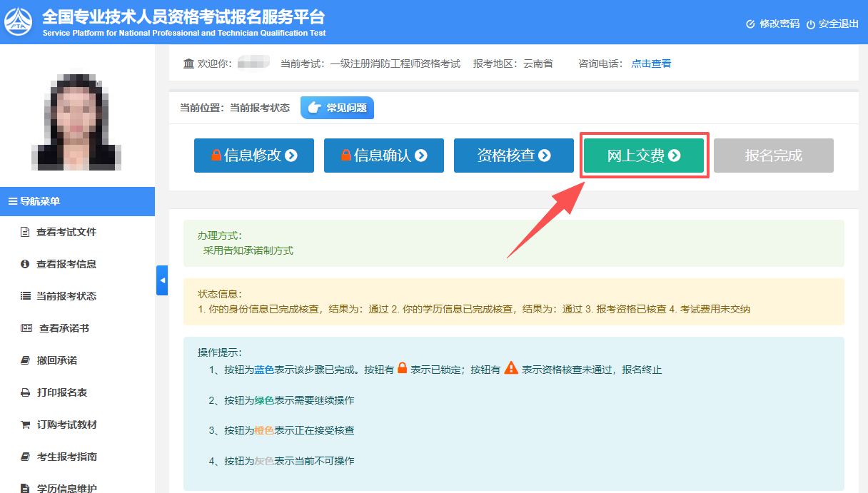Click the 云南省 region text

pyautogui.click(x=538, y=63)
